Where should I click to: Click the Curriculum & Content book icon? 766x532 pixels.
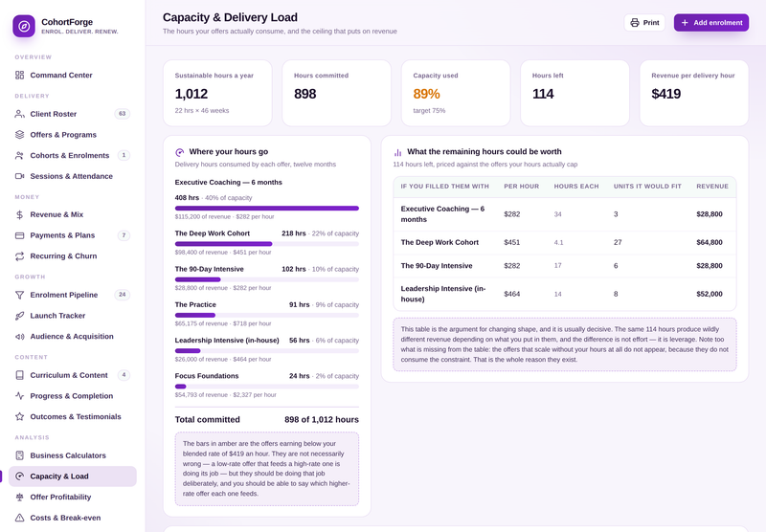coord(19,375)
